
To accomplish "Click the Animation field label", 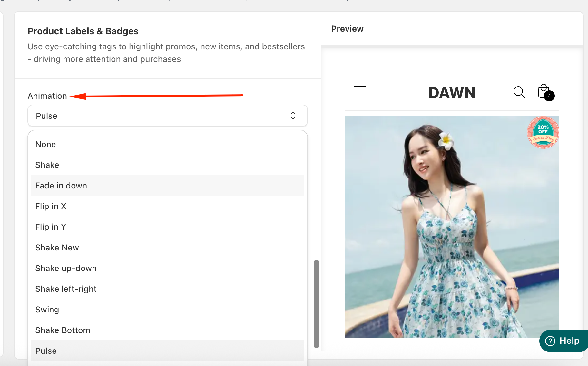I will coord(47,96).
